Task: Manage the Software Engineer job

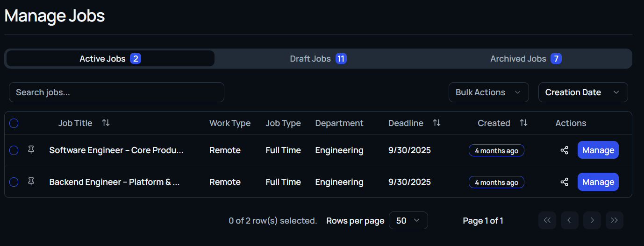Action: click(x=598, y=150)
